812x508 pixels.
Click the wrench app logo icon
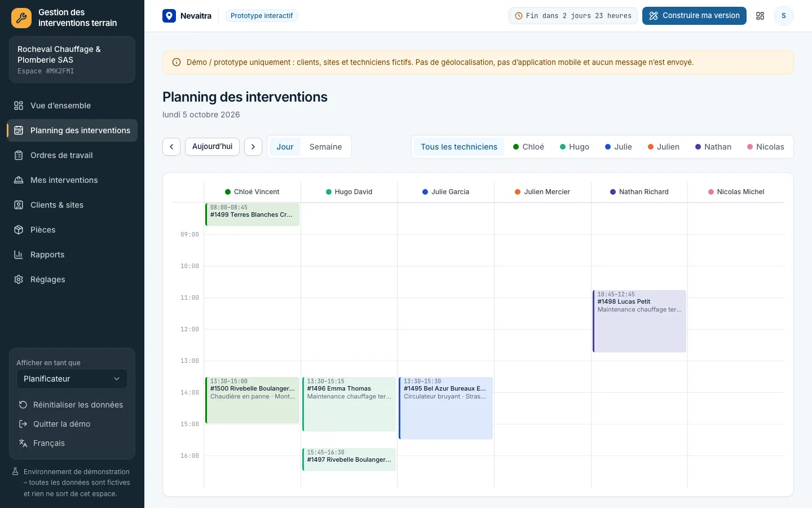click(21, 18)
